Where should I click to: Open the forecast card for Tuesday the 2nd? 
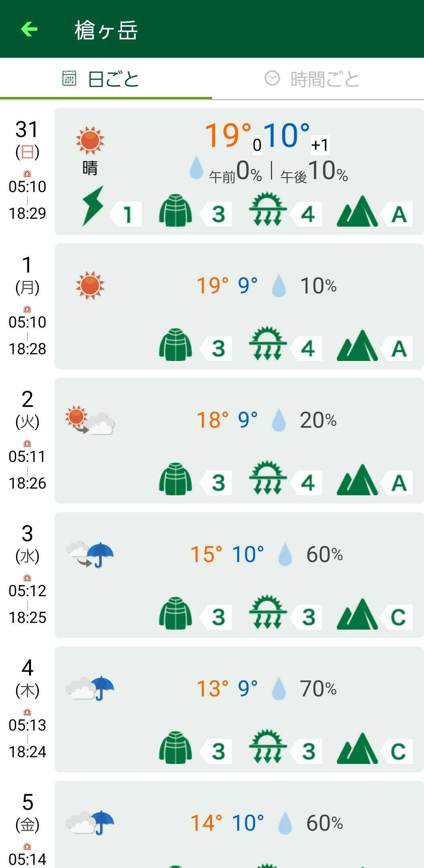pyautogui.click(x=239, y=441)
